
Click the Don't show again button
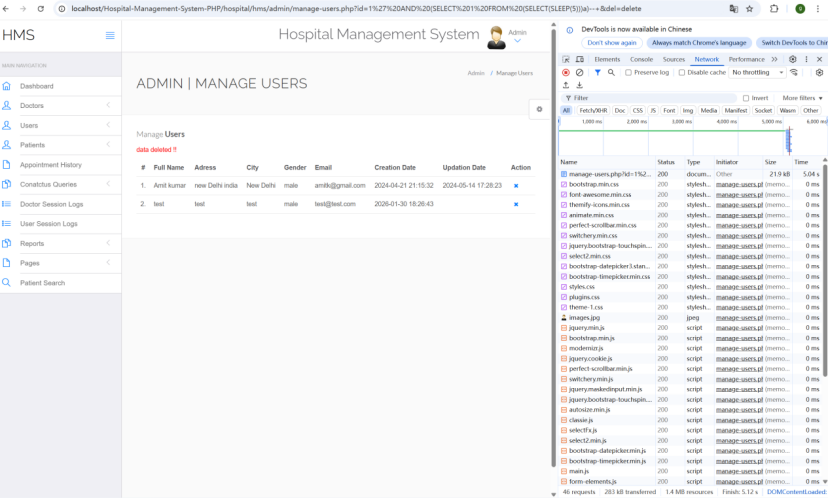click(x=611, y=43)
